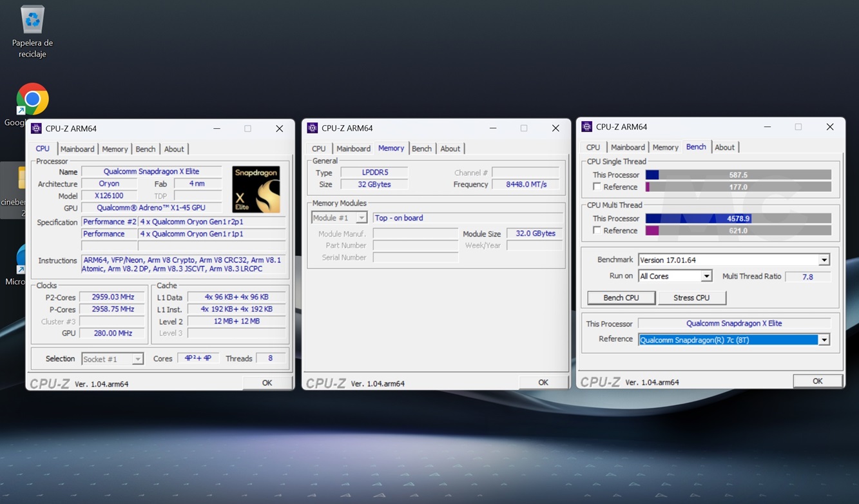The width and height of the screenshot is (859, 504).
Task: Click CPU-Z icon in the Bench window title bar
Action: 586,127
